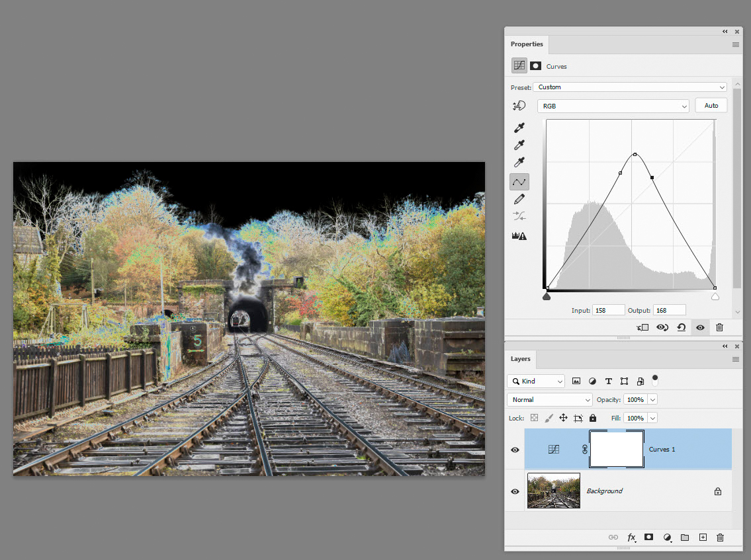Click the Auto button for Curves
Viewport: 751px width, 560px height.
(711, 105)
